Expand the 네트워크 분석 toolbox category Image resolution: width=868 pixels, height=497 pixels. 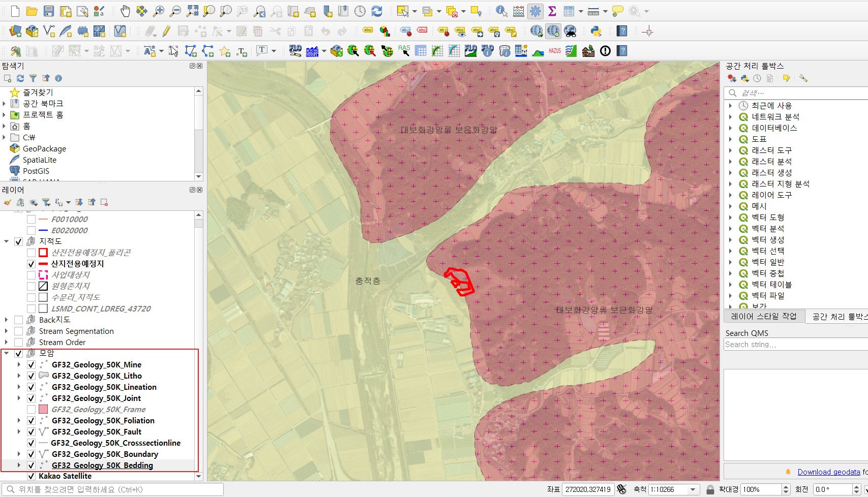[x=731, y=117]
